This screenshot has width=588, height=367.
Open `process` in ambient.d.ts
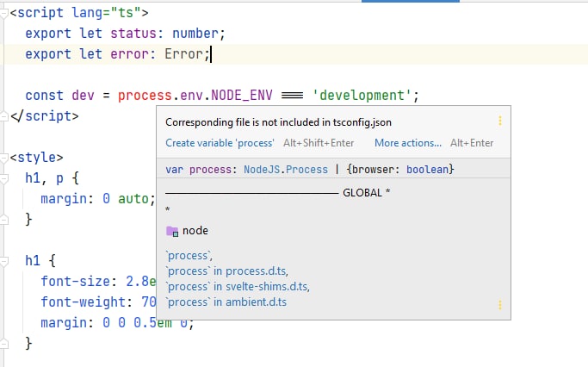(226, 302)
